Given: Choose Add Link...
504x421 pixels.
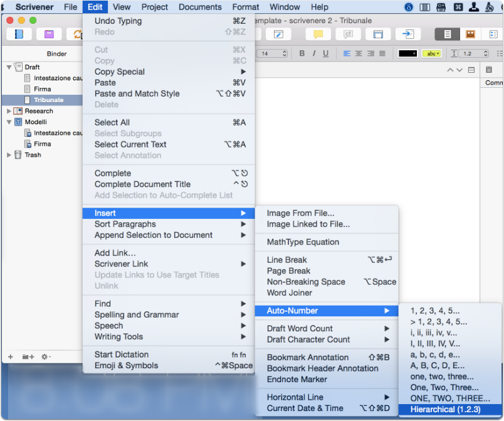Looking at the screenshot, I should click(x=169, y=253).
